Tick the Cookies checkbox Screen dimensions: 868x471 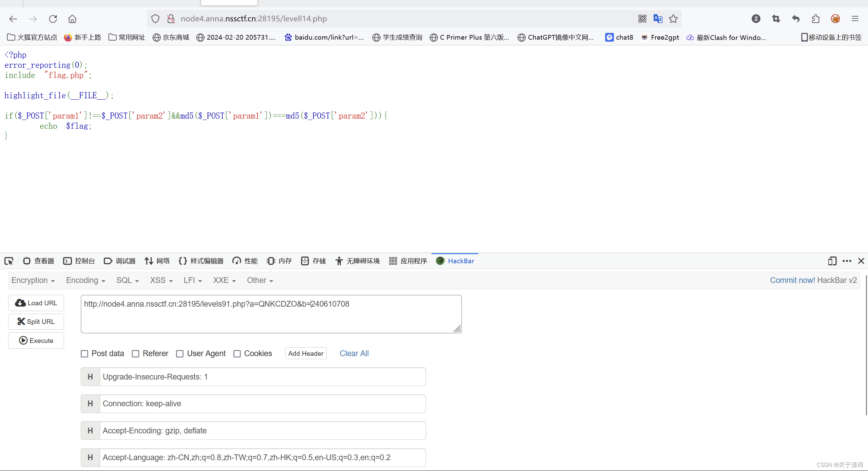237,354
